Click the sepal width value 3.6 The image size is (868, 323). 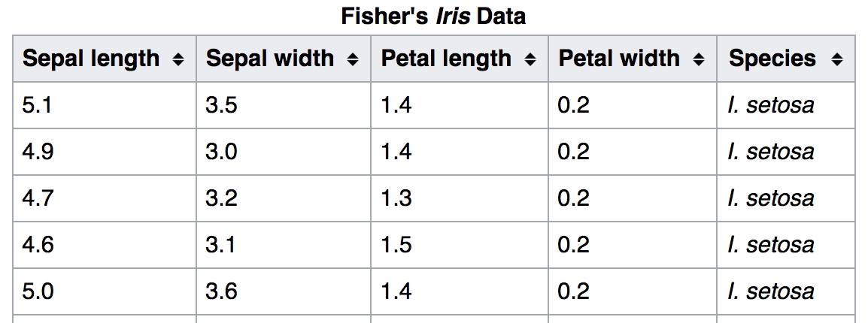tap(221, 291)
